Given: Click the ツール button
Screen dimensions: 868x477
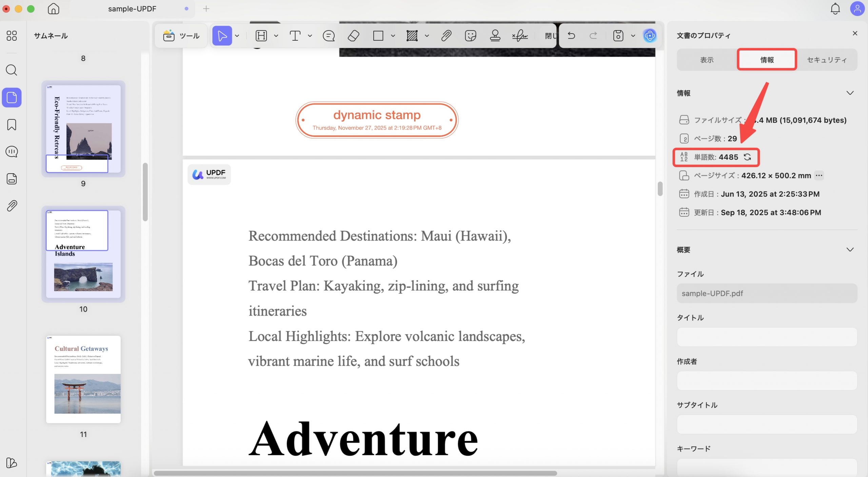Looking at the screenshot, I should click(x=181, y=36).
